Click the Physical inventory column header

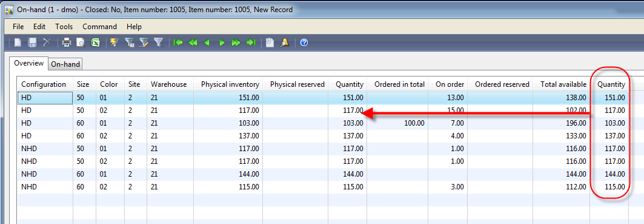point(228,84)
